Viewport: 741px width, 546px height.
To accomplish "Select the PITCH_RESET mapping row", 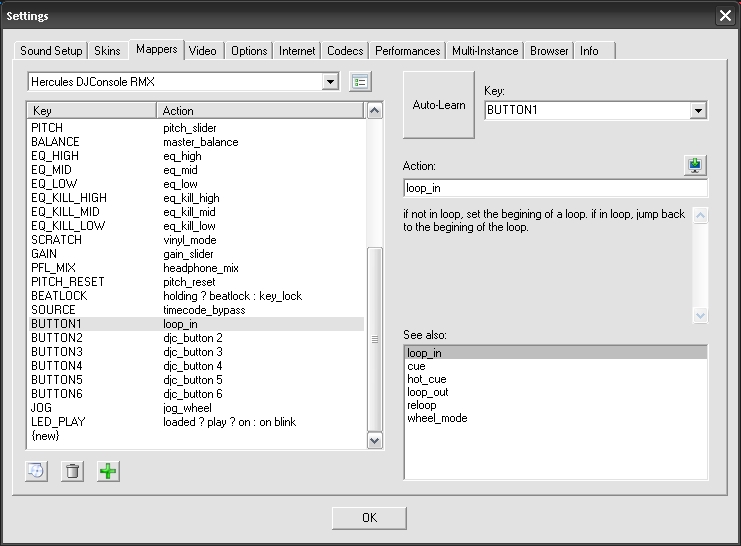I will (196, 282).
